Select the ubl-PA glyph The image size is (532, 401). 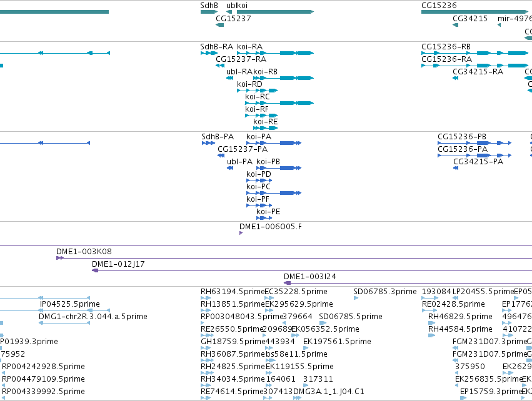click(x=230, y=168)
